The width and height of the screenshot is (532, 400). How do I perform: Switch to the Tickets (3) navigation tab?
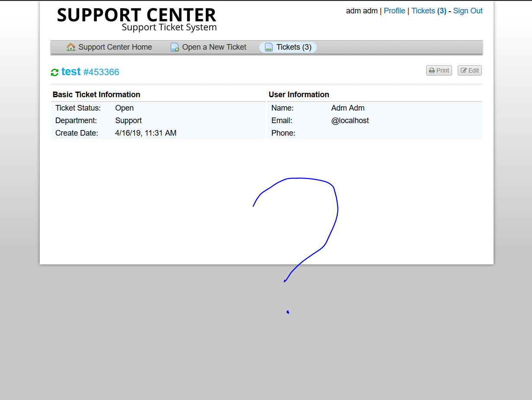pyautogui.click(x=293, y=47)
